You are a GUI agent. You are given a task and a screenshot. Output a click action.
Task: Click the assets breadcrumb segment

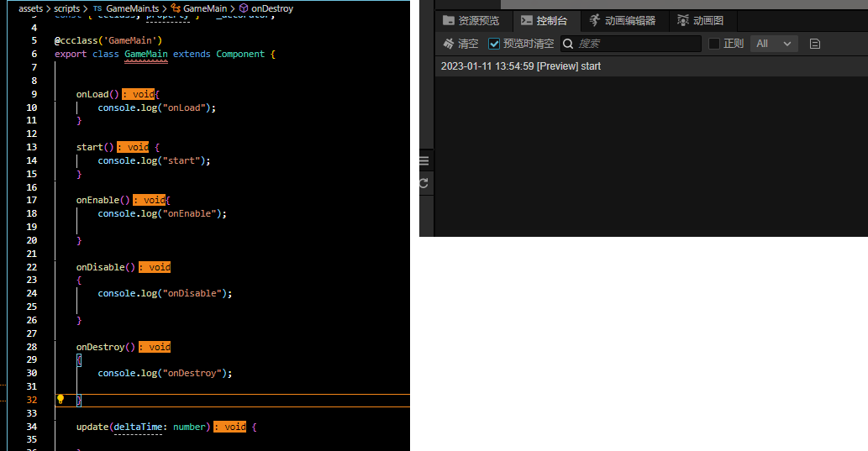click(30, 8)
